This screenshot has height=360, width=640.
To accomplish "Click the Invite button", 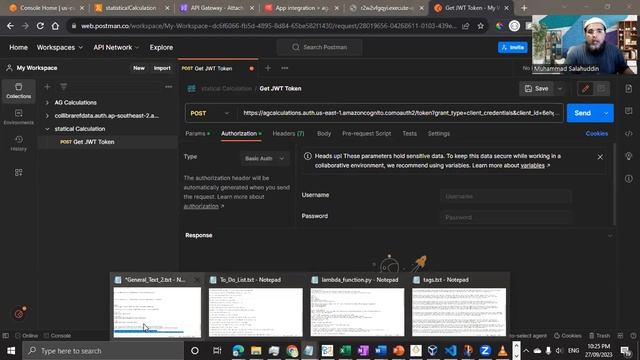I will point(513,47).
